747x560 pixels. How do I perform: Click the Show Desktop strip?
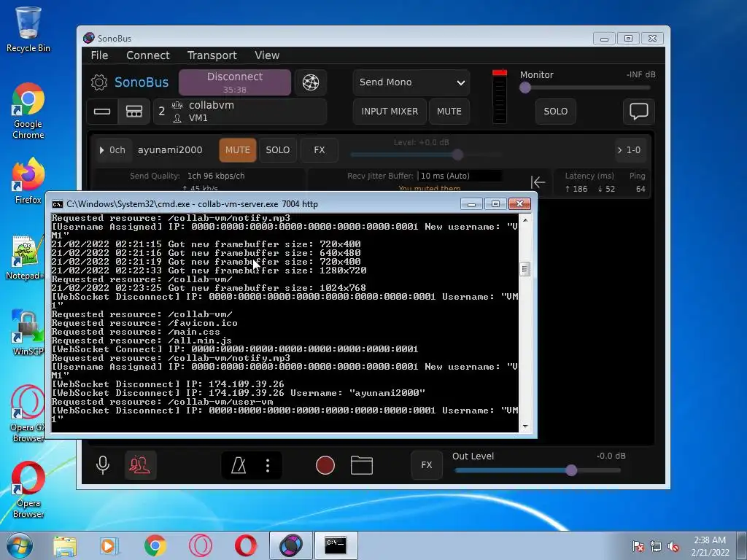pos(742,545)
